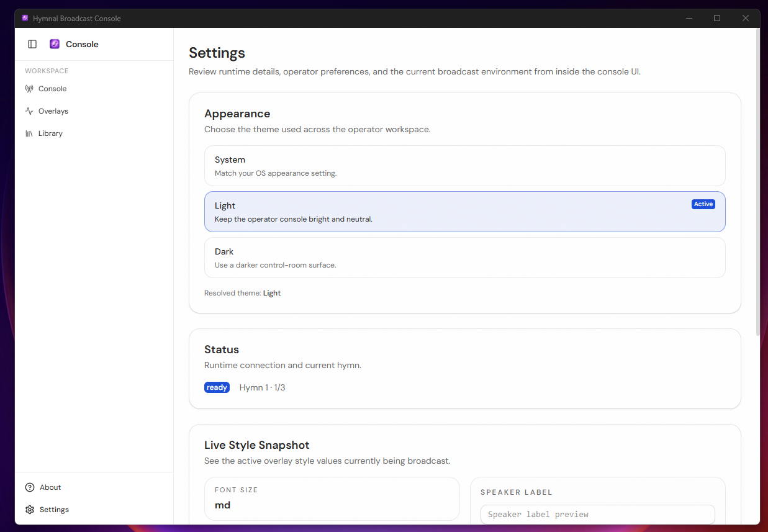The height and width of the screenshot is (532, 768).
Task: Open the Settings page in sidebar
Action: [94, 510]
